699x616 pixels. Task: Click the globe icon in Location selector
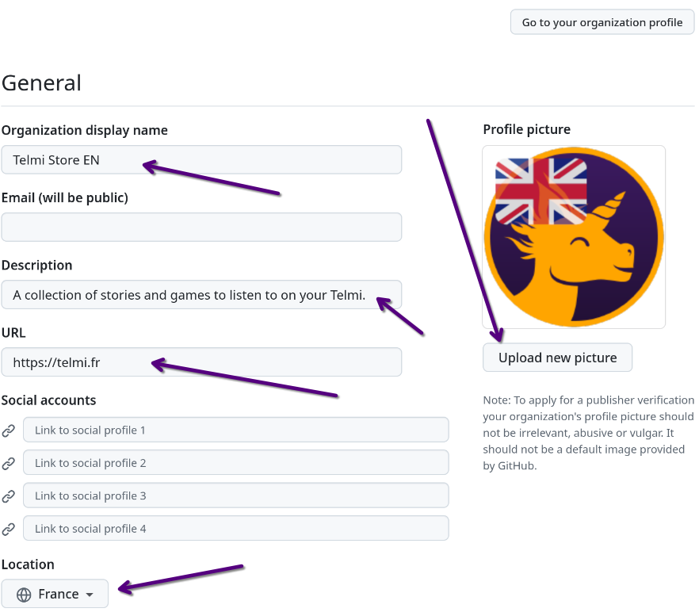(24, 595)
